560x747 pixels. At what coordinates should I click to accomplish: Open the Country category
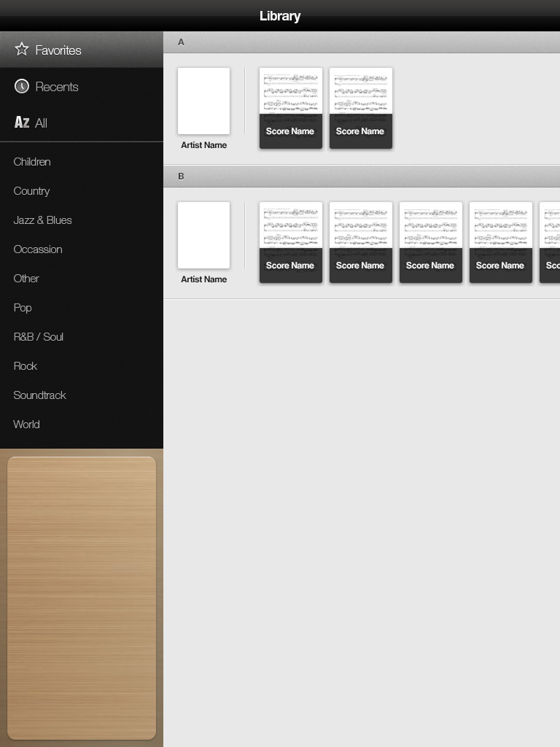[x=31, y=191]
